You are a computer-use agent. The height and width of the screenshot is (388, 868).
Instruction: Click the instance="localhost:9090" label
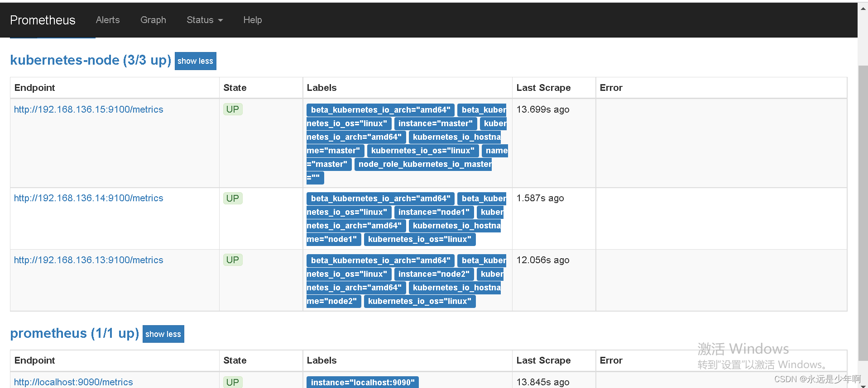(x=363, y=383)
